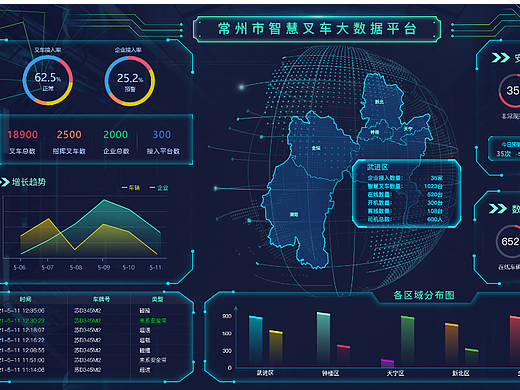
Task: Click the glowing point left of the globe
Action: [242, 87]
